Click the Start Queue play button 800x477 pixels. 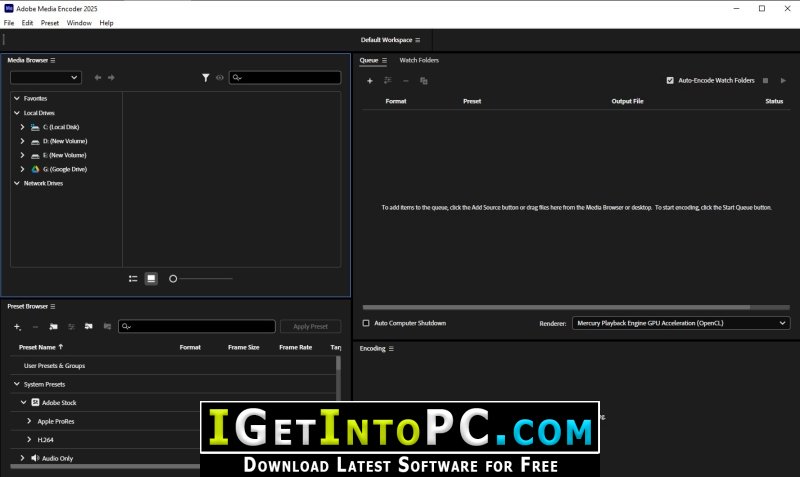coord(783,80)
